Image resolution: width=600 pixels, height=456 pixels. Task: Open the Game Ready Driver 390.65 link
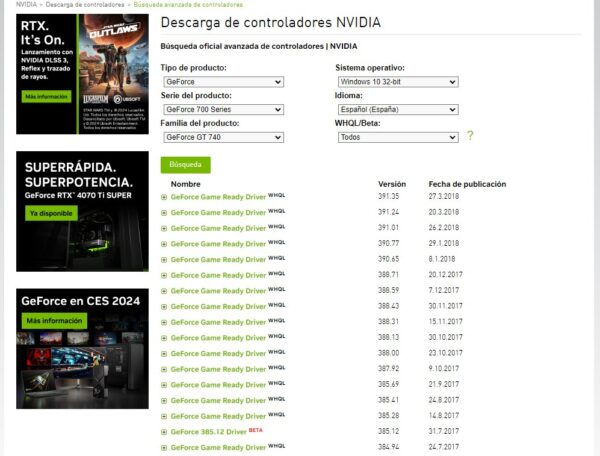pyautogui.click(x=218, y=260)
